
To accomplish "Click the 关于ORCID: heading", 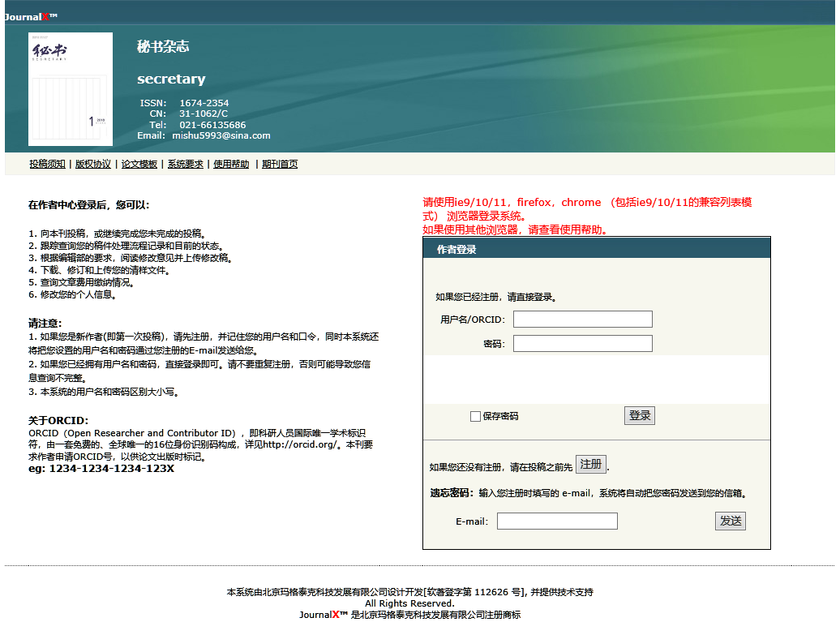I will [x=58, y=421].
